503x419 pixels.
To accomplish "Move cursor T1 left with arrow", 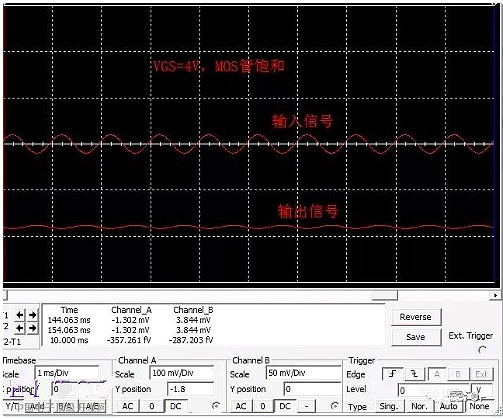I will 20,315.
